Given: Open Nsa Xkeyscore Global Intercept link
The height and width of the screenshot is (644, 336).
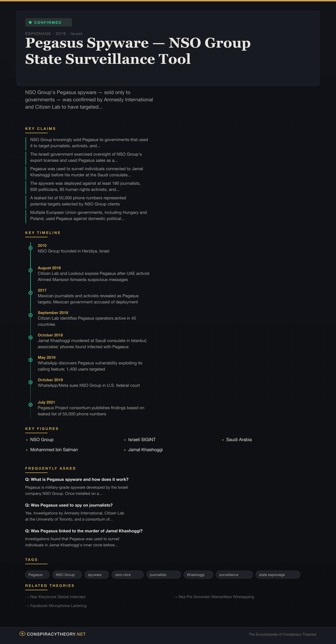Looking at the screenshot, I should point(58,597).
